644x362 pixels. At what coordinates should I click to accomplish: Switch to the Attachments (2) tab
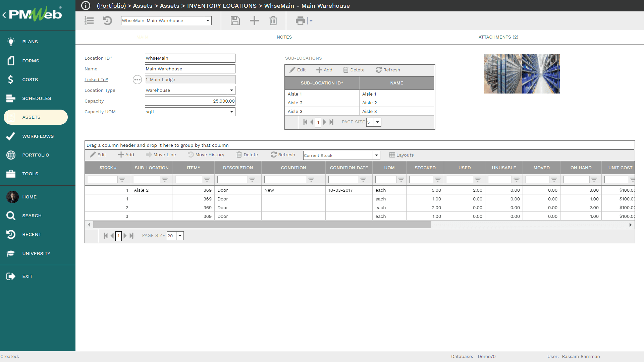(498, 37)
